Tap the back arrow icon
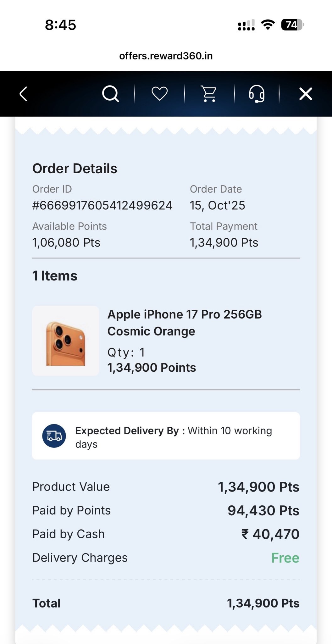Image resolution: width=332 pixels, height=644 pixels. pyautogui.click(x=24, y=94)
